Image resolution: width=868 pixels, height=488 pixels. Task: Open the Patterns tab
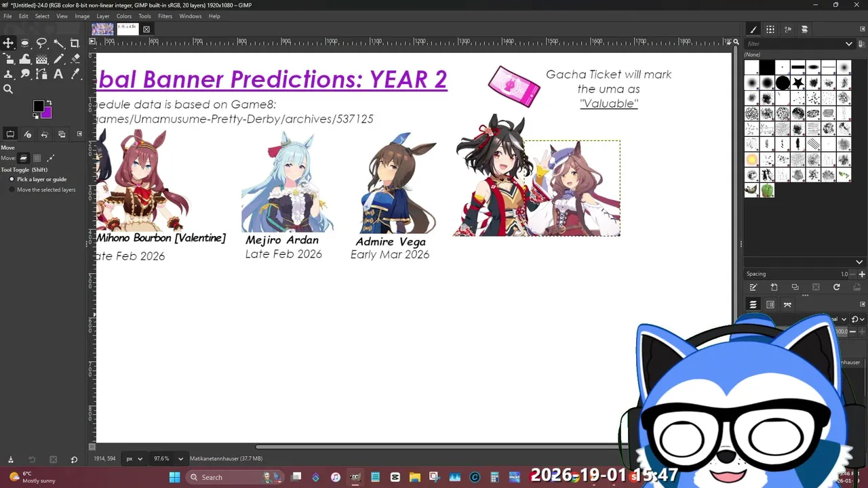tap(770, 29)
